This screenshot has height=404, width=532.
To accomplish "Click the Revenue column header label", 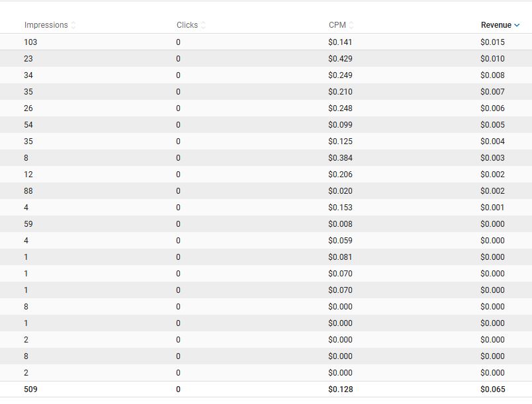I will (496, 25).
